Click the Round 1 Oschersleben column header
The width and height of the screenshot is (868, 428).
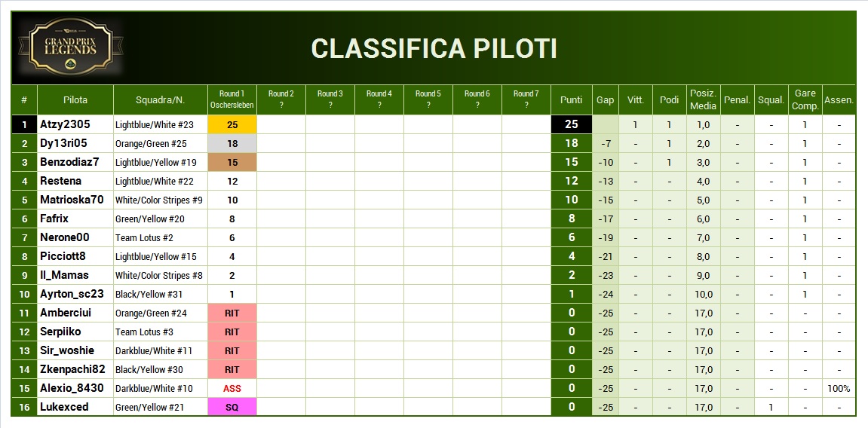pyautogui.click(x=232, y=99)
